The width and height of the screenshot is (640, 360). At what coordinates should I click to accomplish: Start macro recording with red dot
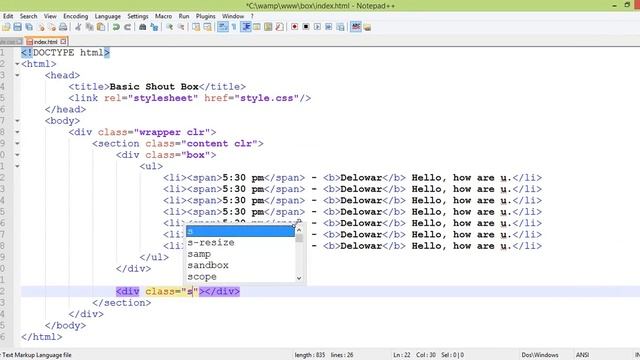click(294, 27)
